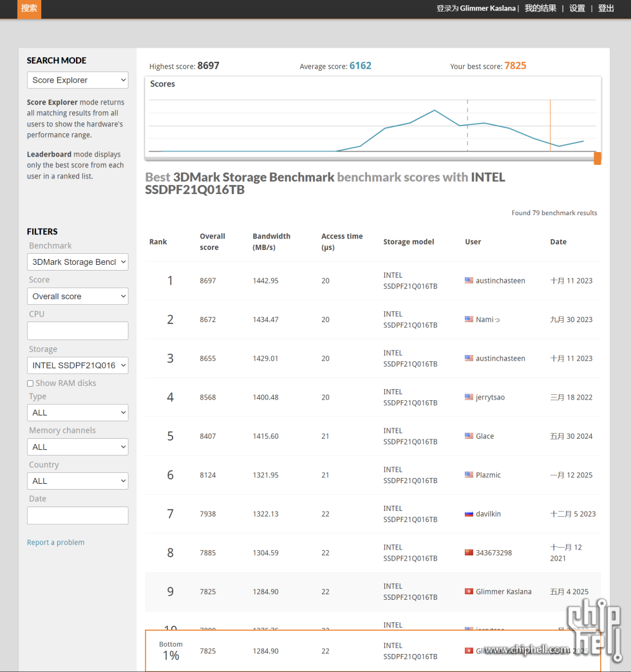Click the User column header

coord(473,242)
